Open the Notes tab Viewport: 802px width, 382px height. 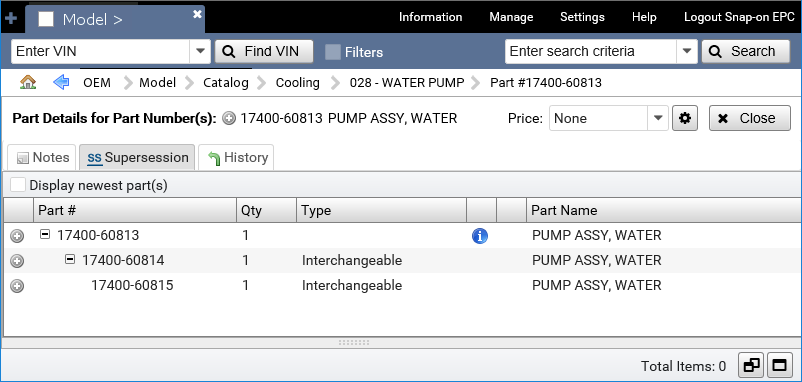click(x=41, y=158)
